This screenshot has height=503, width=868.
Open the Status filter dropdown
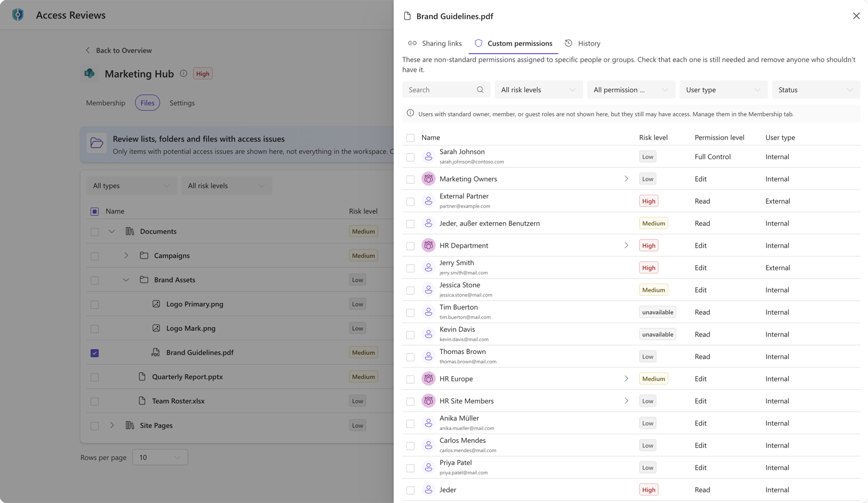coord(816,90)
